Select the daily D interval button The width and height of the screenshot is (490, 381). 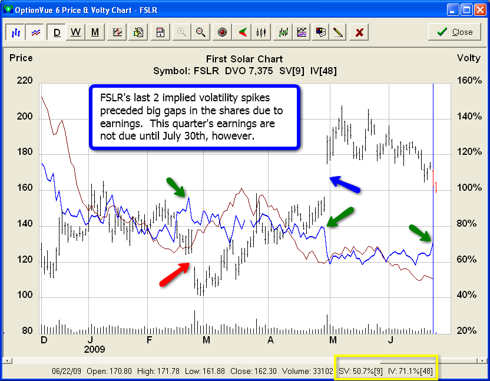tap(57, 32)
